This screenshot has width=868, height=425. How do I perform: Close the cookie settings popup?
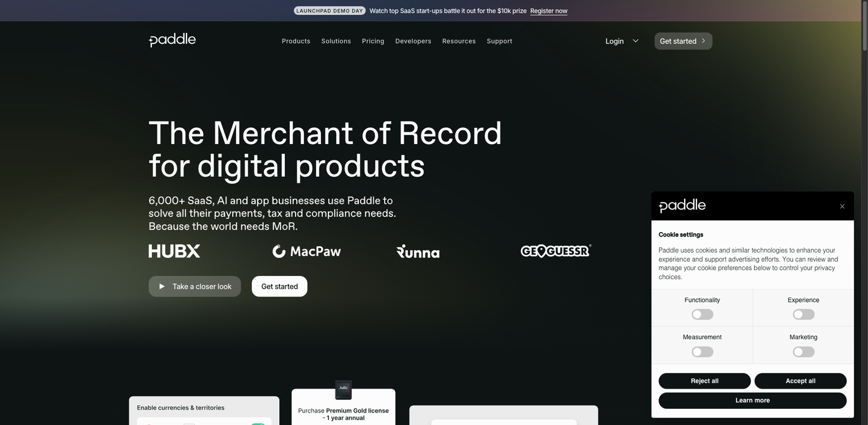coord(842,207)
